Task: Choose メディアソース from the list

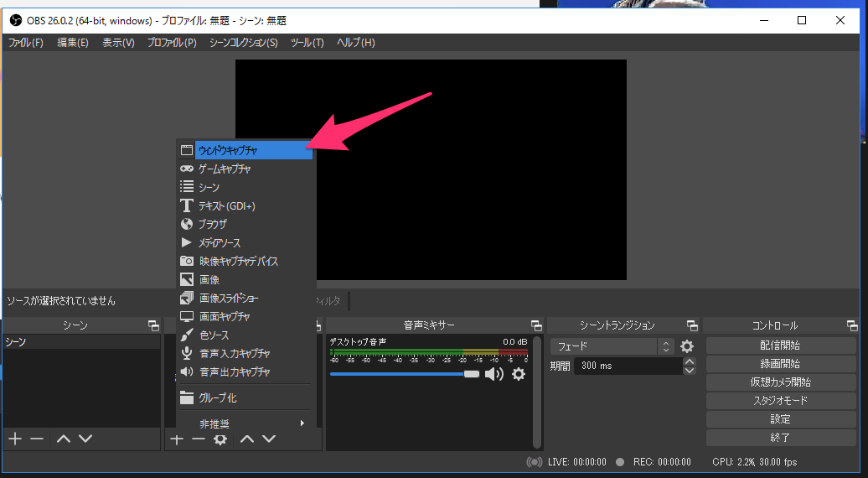Action: [245, 242]
